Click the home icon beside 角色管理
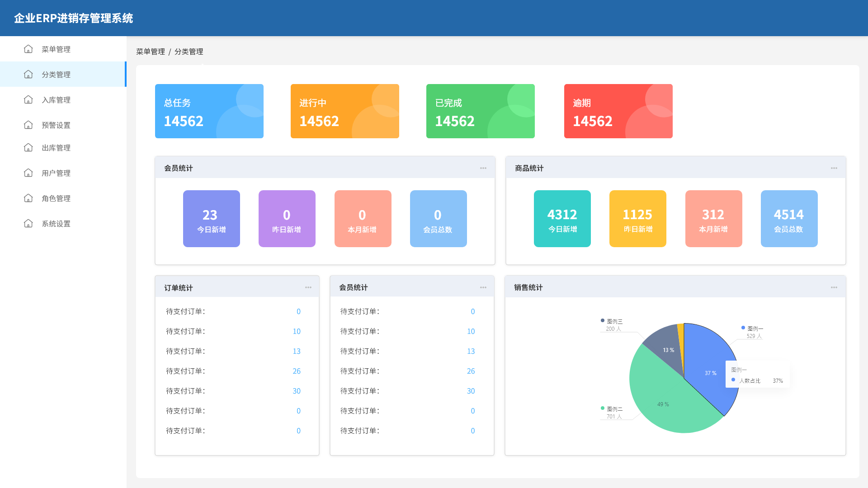The image size is (868, 488). [28, 198]
